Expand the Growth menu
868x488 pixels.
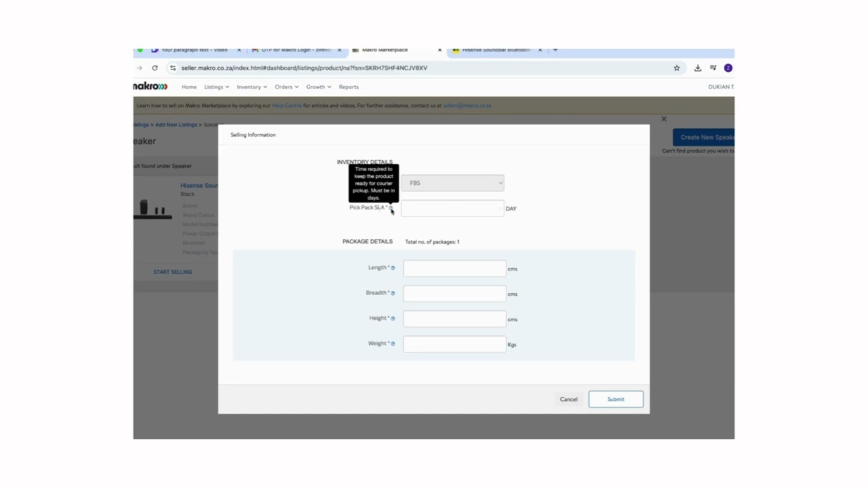point(318,87)
